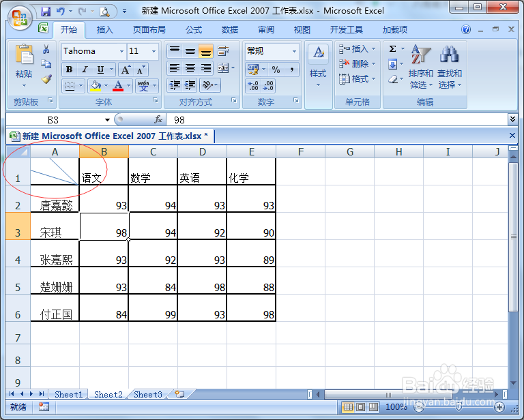This screenshot has width=524, height=420.
Task: Click zoom in plus button
Action: coord(499,407)
